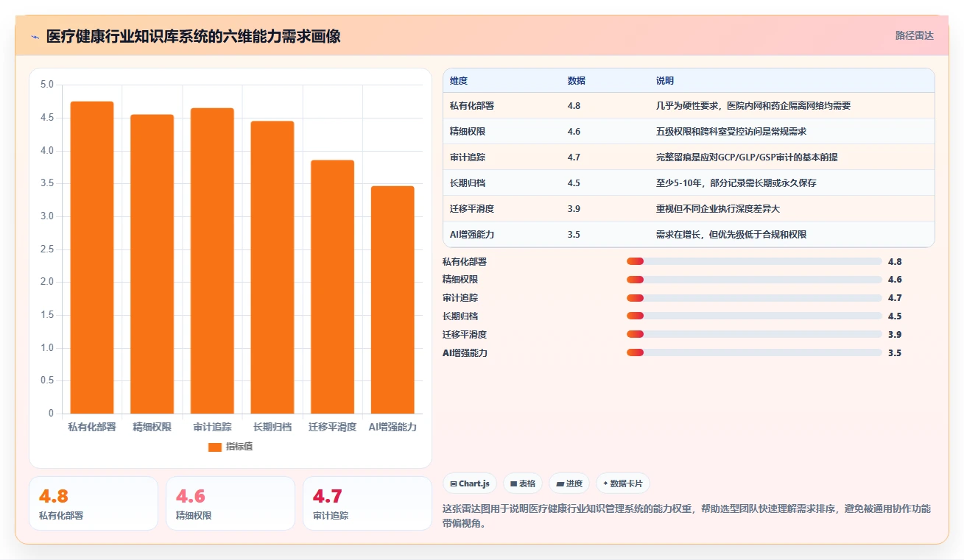This screenshot has height=560, width=964.
Task: Click table value 3.5 for AI增强能力
Action: [574, 235]
